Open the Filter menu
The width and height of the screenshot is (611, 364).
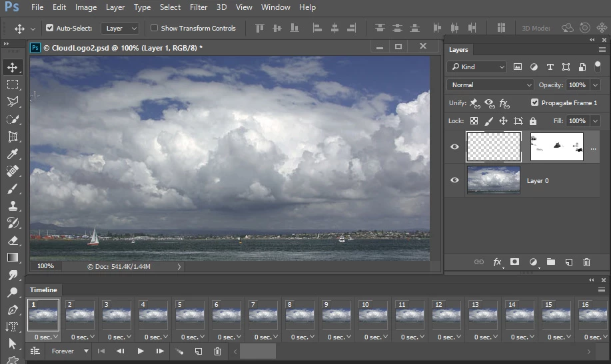tap(199, 7)
